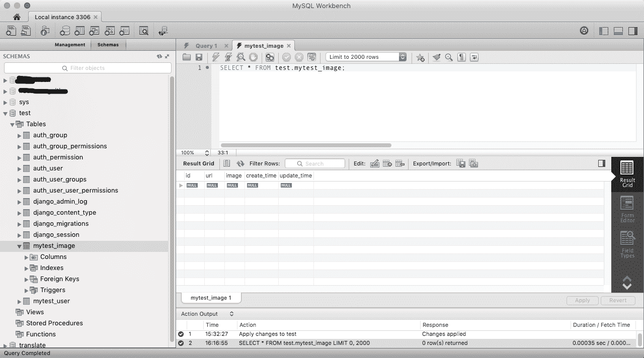Expand the Indexes node

27,268
